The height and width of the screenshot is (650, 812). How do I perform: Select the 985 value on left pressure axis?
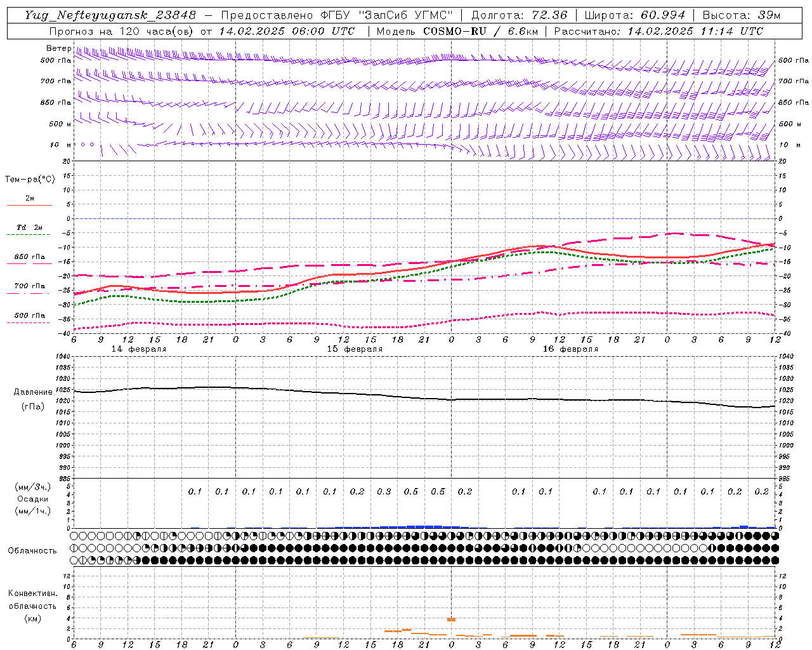[x=64, y=479]
